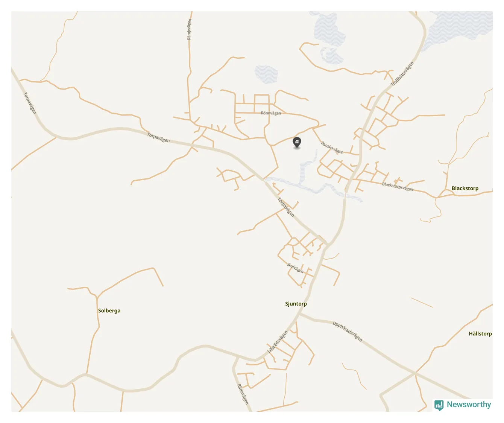The width and height of the screenshot is (504, 423).
Task: Click the Trollhättevägen road label
Action: click(x=402, y=74)
